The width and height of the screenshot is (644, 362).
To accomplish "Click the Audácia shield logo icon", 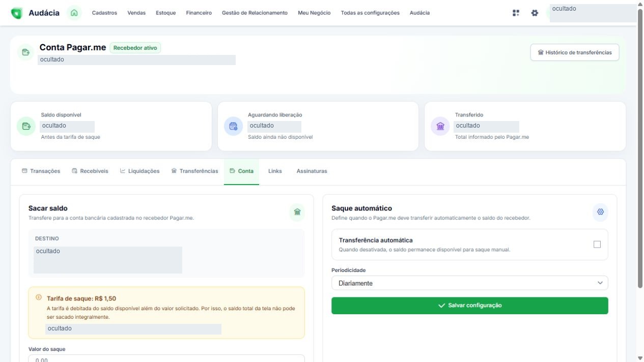I will [17, 13].
